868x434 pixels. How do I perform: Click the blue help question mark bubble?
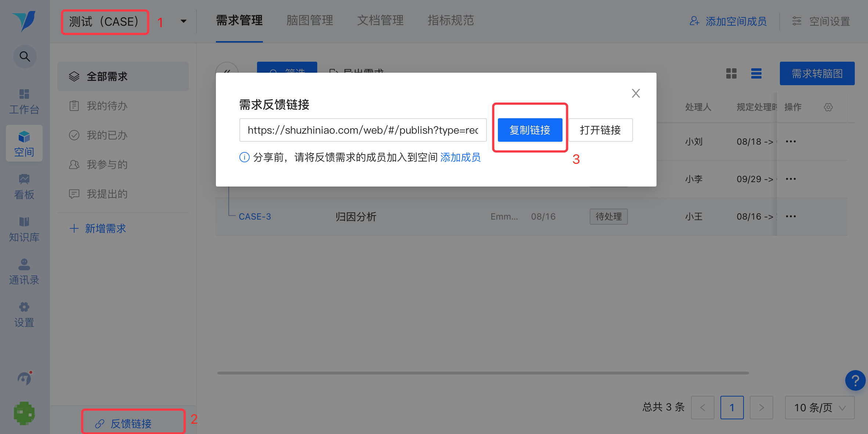855,380
